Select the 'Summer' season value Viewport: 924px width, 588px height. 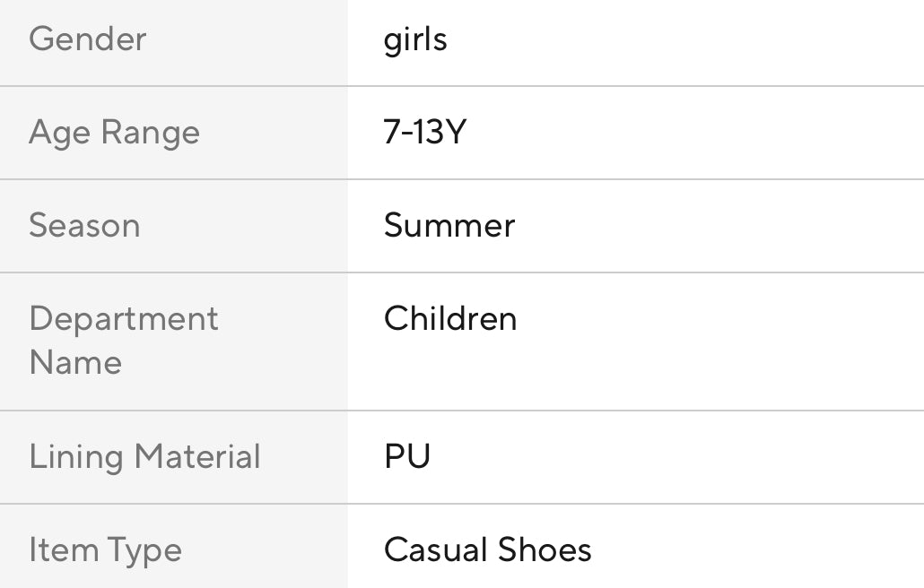(x=449, y=225)
